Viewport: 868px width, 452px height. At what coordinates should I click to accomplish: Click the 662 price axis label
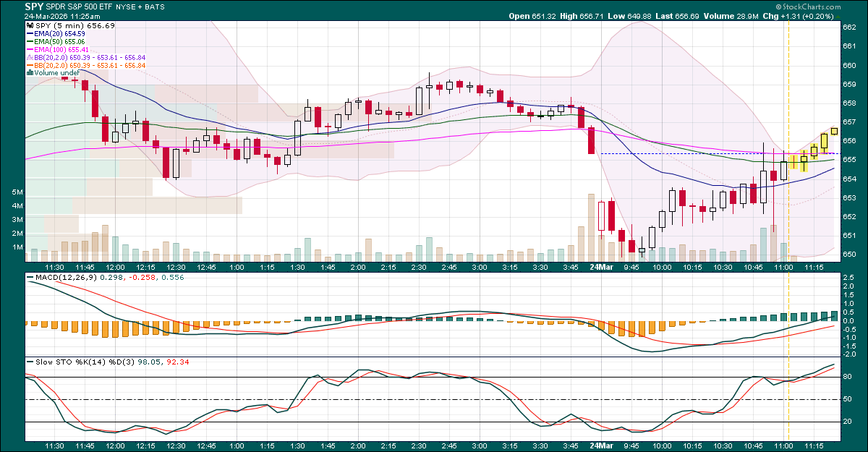(x=850, y=27)
